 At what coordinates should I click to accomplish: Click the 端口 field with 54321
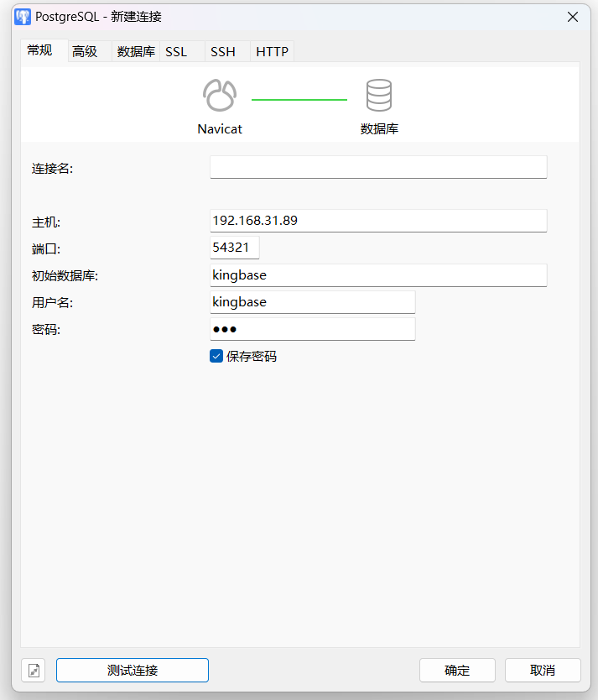pyautogui.click(x=235, y=248)
